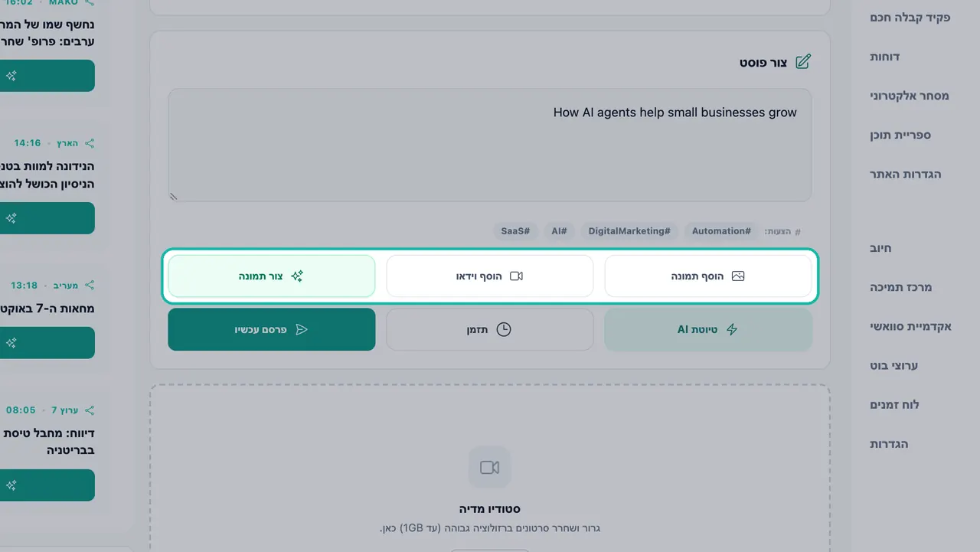Add the DigitalMarketing# hashtag suggestion
This screenshot has height=552, width=980.
point(629,231)
